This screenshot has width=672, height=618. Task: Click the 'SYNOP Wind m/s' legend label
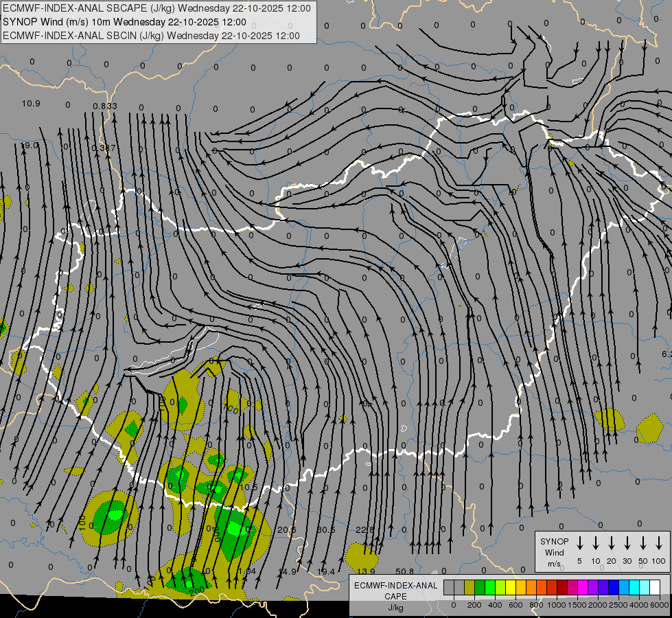click(554, 553)
